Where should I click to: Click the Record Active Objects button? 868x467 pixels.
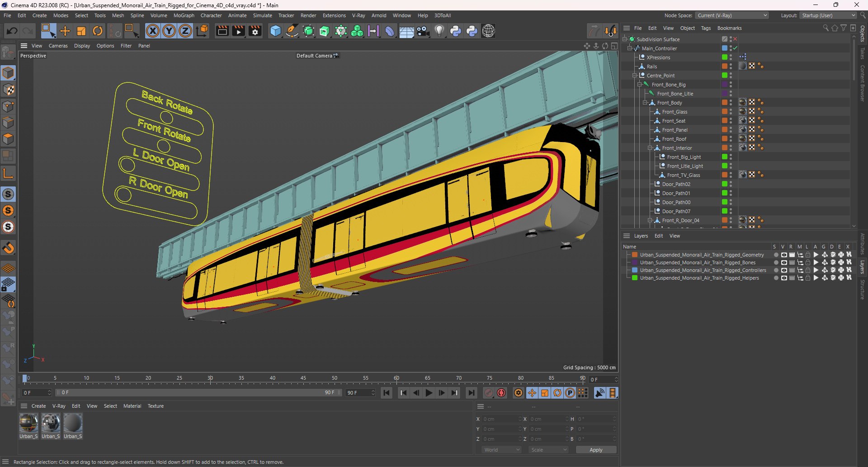tap(488, 393)
